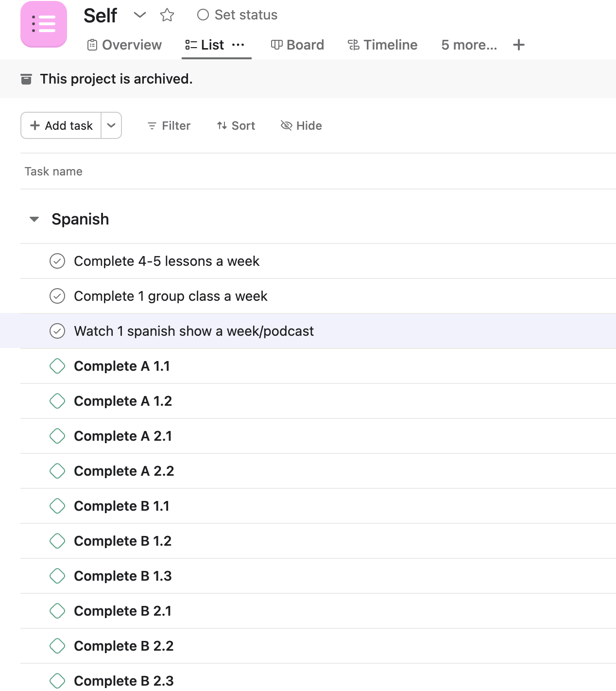This screenshot has width=616, height=691.
Task: Star the Self project as favorite
Action: point(167,15)
